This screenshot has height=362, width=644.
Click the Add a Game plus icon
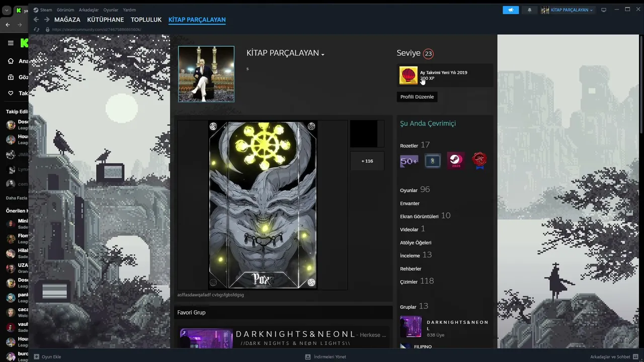click(x=36, y=357)
